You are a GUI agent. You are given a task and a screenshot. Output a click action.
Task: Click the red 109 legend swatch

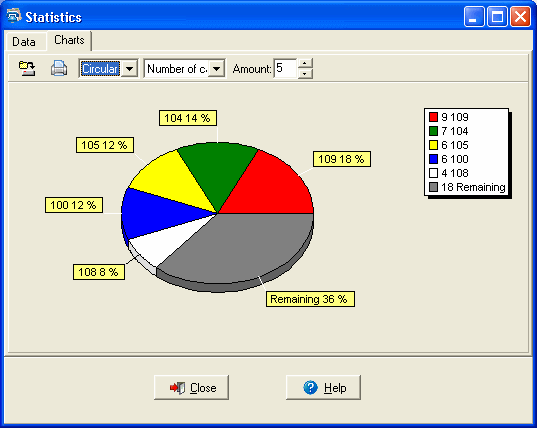[433, 117]
